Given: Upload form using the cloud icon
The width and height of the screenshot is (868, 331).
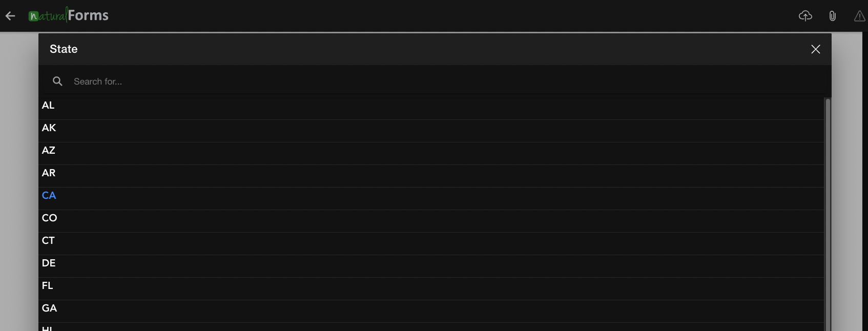Looking at the screenshot, I should tap(805, 16).
